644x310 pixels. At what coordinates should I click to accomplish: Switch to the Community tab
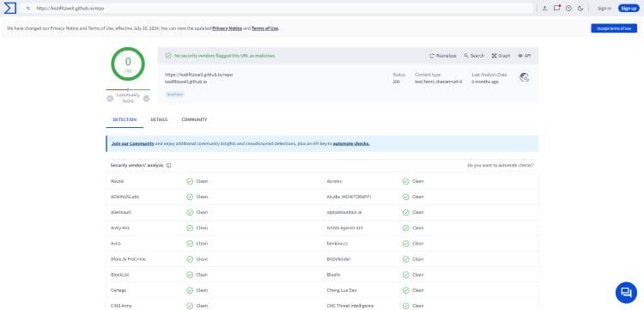pyautogui.click(x=194, y=119)
